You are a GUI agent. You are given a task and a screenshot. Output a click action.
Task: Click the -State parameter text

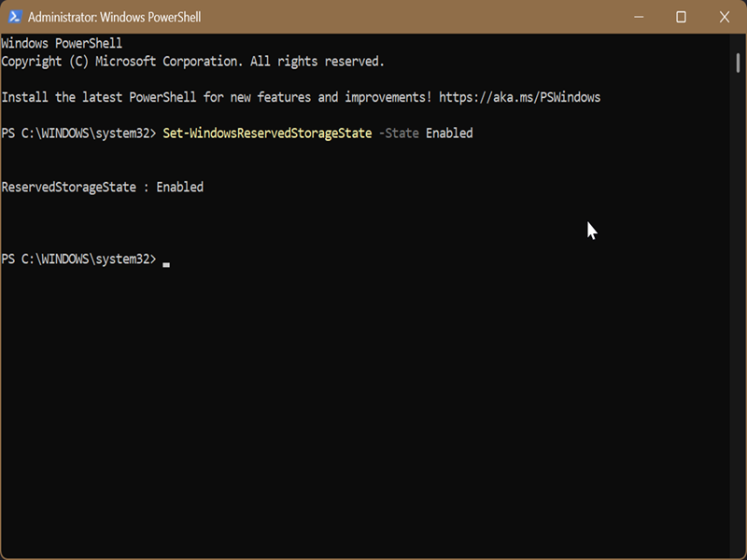(399, 133)
